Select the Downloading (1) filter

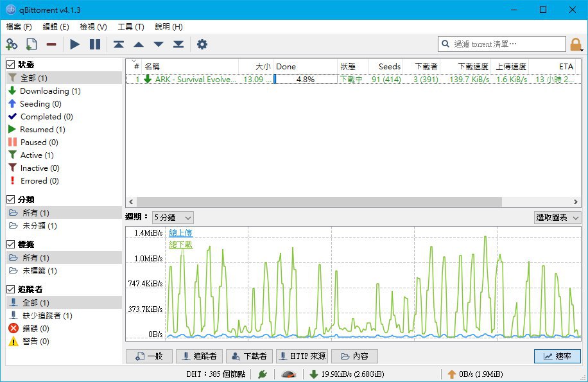[64, 91]
